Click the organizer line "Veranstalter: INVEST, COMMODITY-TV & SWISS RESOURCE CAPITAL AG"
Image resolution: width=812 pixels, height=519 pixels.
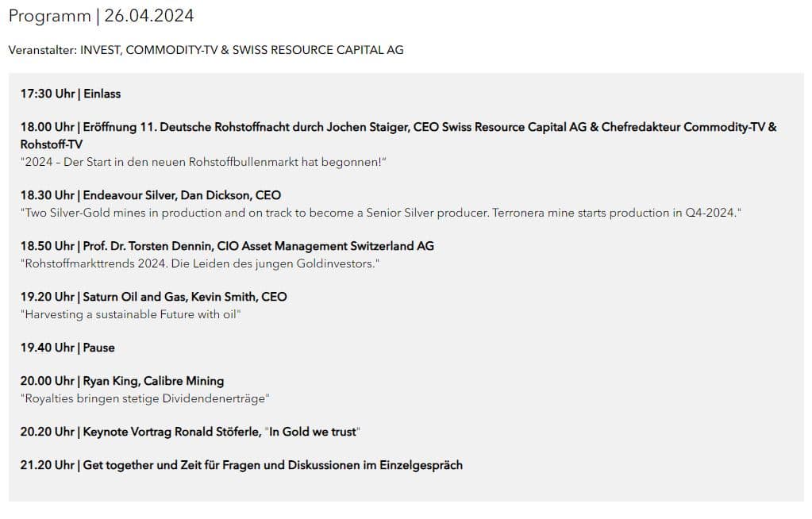(x=206, y=50)
